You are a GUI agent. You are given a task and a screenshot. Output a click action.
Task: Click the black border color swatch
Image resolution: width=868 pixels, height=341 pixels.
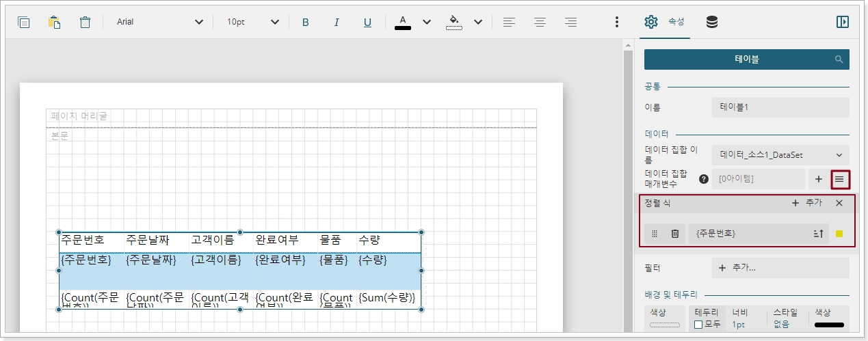tap(829, 325)
